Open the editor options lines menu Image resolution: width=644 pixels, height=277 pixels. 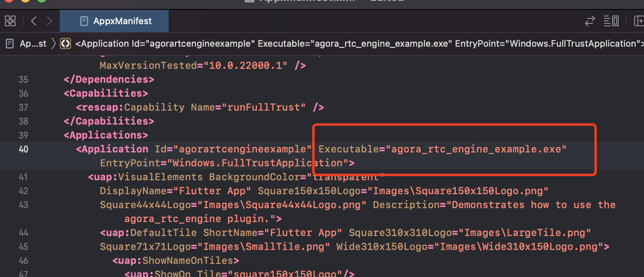[611, 21]
